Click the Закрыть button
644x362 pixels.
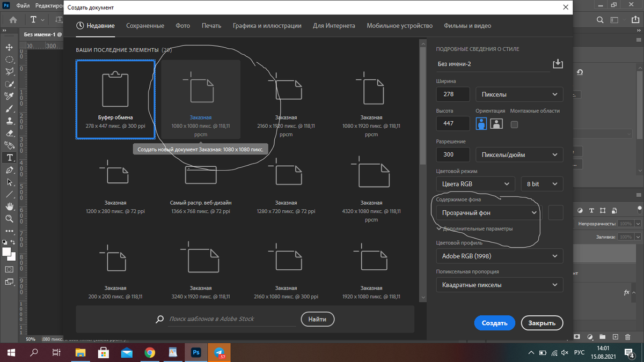pyautogui.click(x=541, y=323)
